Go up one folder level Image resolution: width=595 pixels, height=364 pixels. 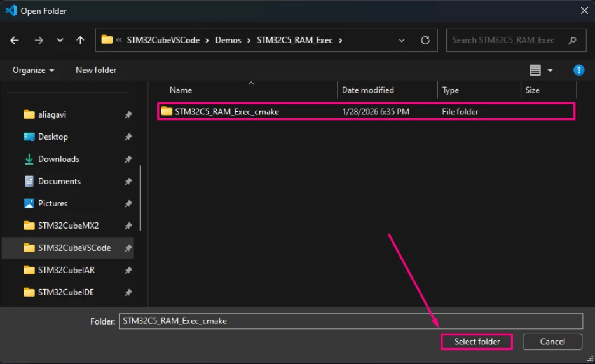[x=80, y=40]
